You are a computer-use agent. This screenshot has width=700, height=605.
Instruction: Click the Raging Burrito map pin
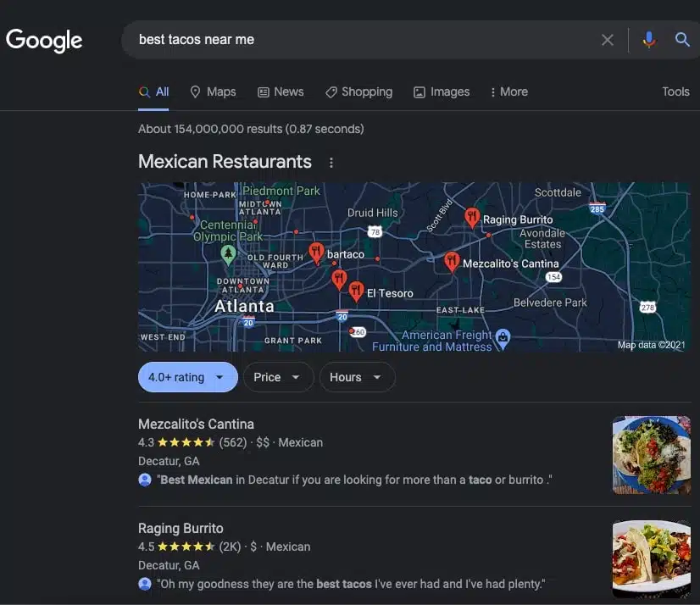point(472,218)
